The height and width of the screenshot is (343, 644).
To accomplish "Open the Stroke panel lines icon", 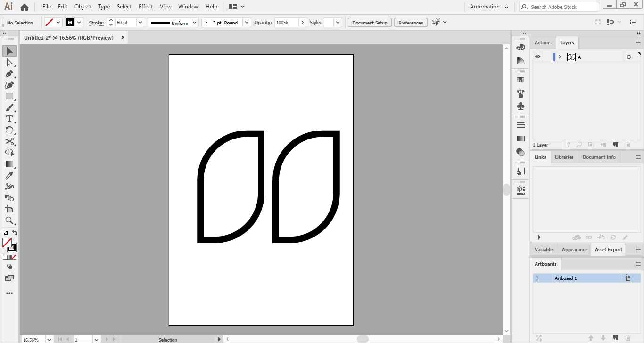I will (520, 125).
